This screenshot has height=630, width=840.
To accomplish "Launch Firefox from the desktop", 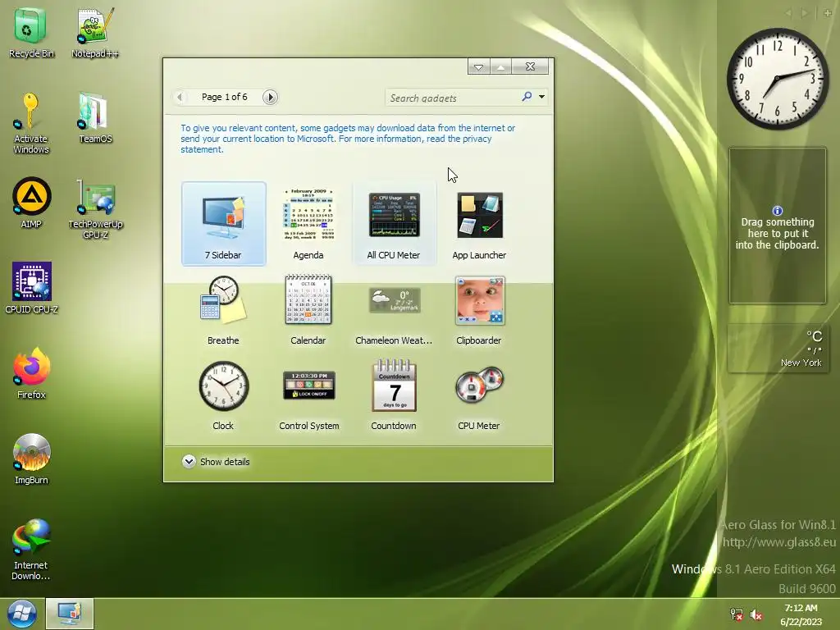I will point(31,373).
